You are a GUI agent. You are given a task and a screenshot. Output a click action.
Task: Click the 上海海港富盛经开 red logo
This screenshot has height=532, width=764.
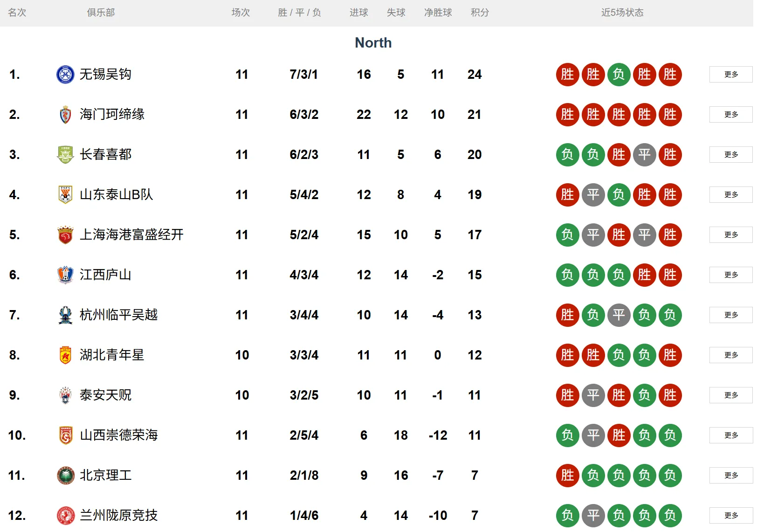[65, 235]
